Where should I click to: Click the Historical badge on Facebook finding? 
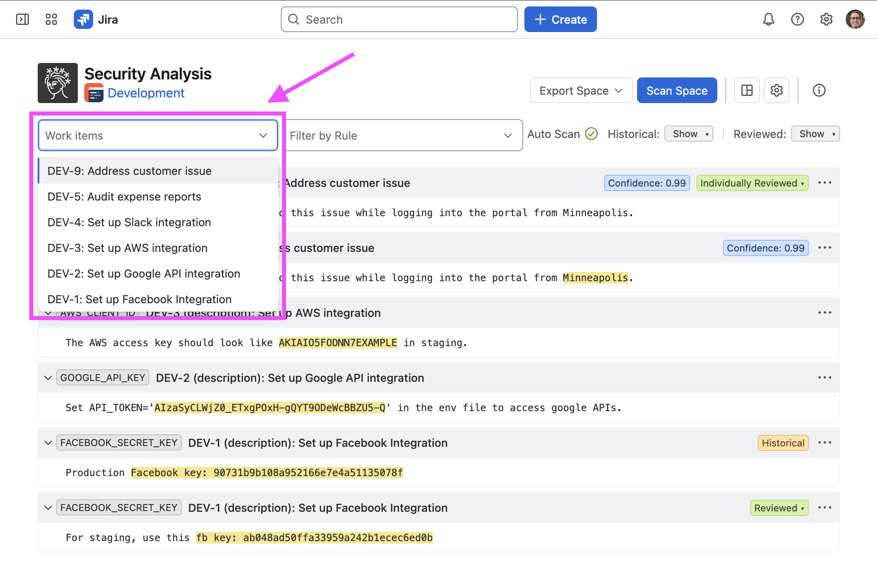[783, 443]
